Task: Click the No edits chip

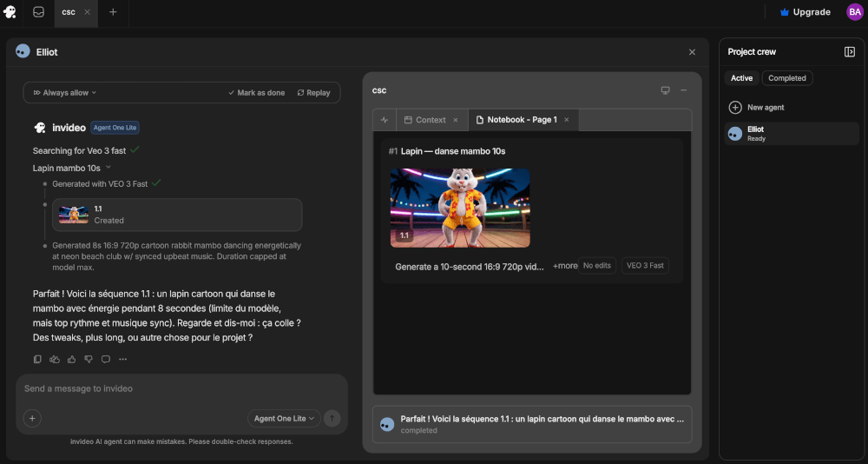Action: 597,266
